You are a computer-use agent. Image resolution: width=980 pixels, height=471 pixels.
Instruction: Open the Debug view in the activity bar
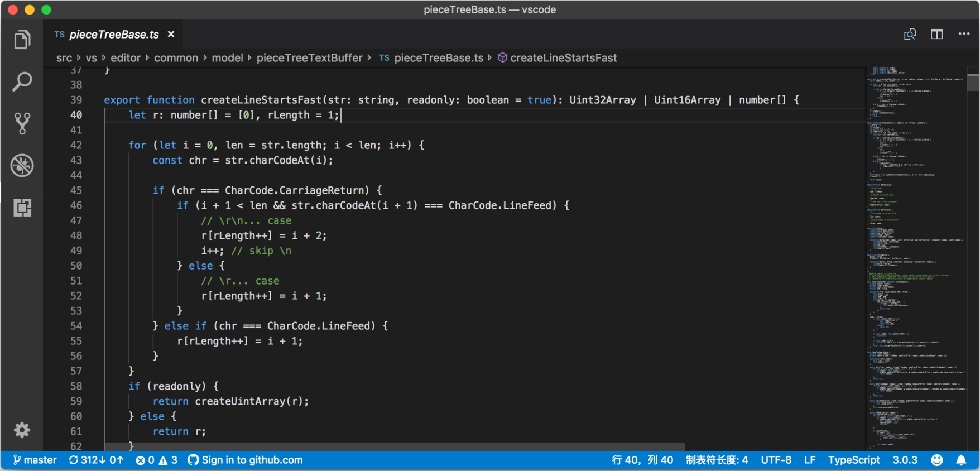[x=22, y=166]
